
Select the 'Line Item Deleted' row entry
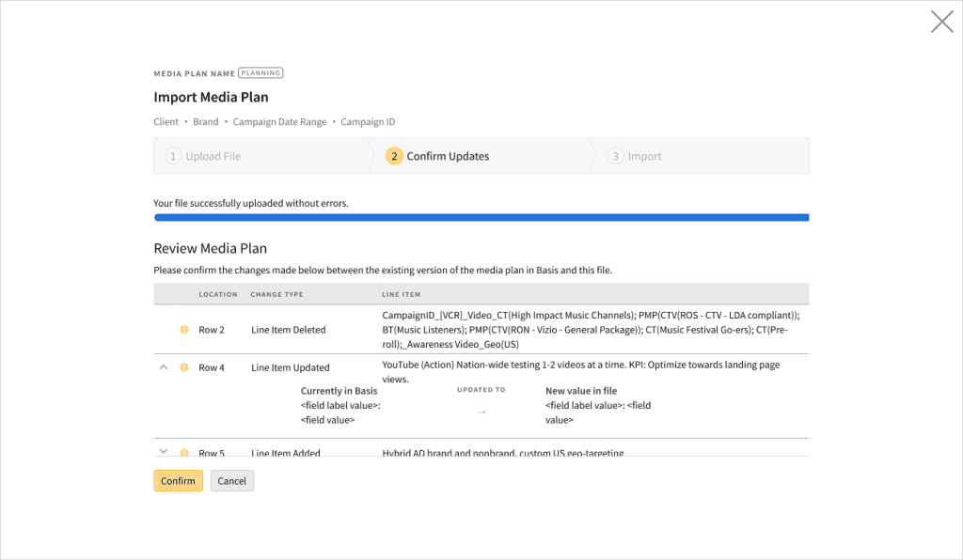click(288, 330)
